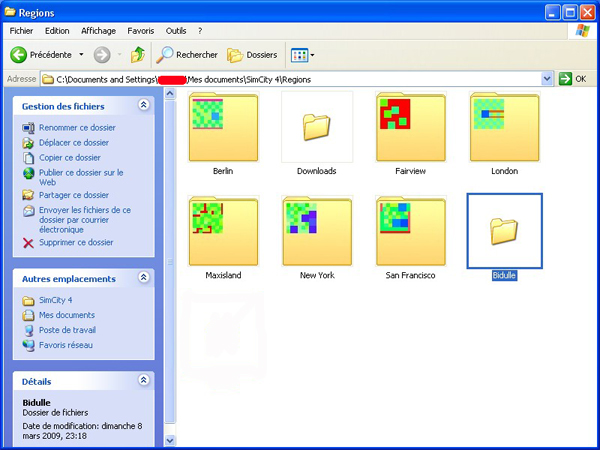Image resolution: width=600 pixels, height=450 pixels.
Task: Select the Berlin region folder thumbnail
Action: tap(223, 127)
